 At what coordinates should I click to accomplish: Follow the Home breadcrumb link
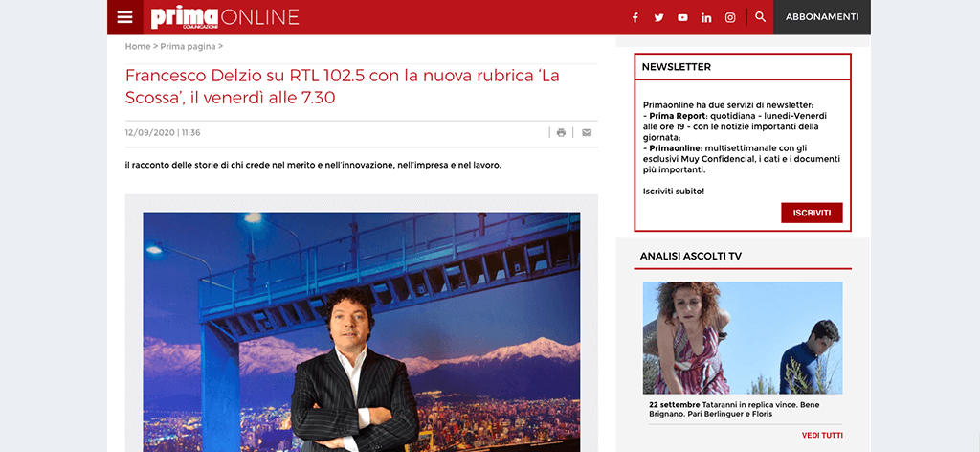[138, 46]
